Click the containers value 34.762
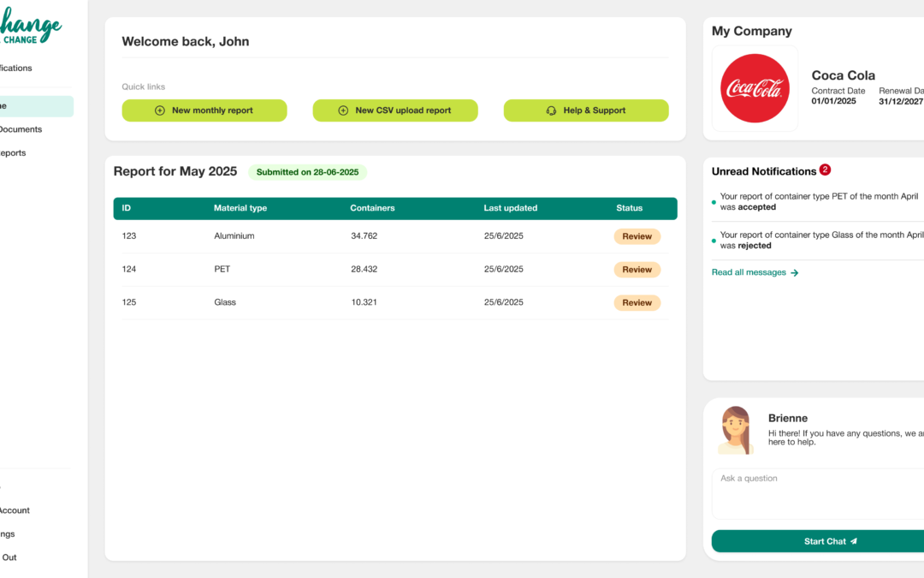The width and height of the screenshot is (924, 578). click(364, 236)
